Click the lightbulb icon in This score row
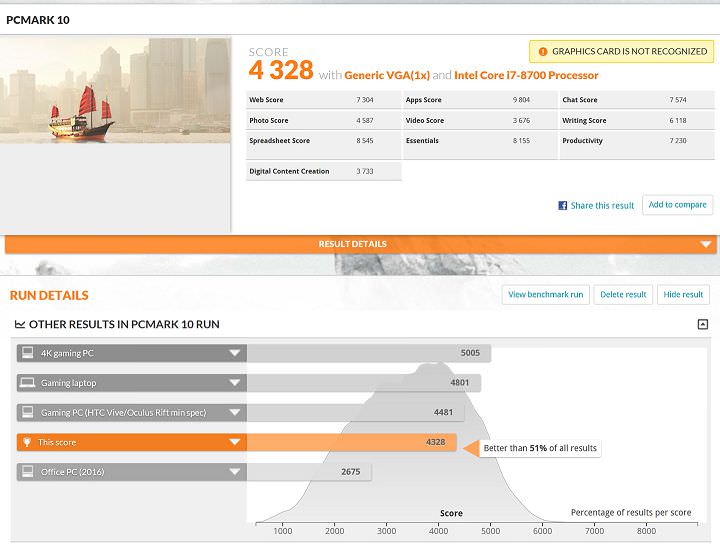Viewport: 720px width, 551px height. (x=28, y=442)
